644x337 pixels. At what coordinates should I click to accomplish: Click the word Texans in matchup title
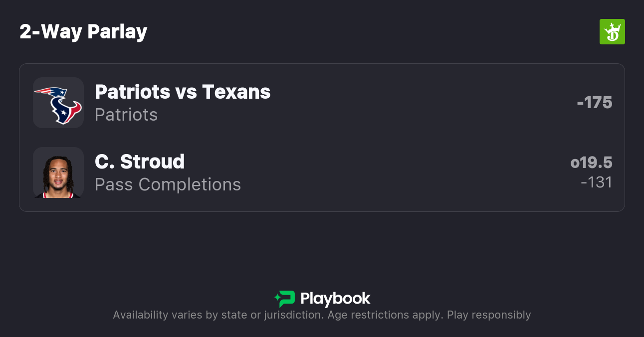pyautogui.click(x=236, y=92)
